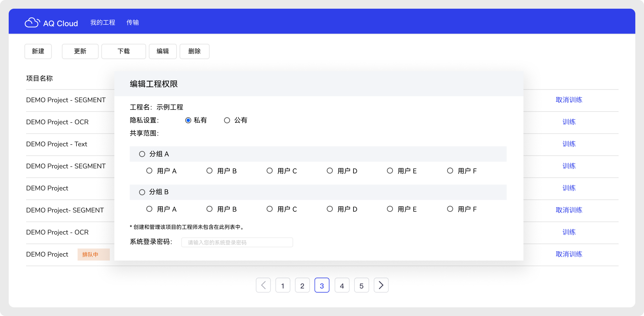Click the 更新 button
Screen dimensions: 644x316
pos(80,51)
